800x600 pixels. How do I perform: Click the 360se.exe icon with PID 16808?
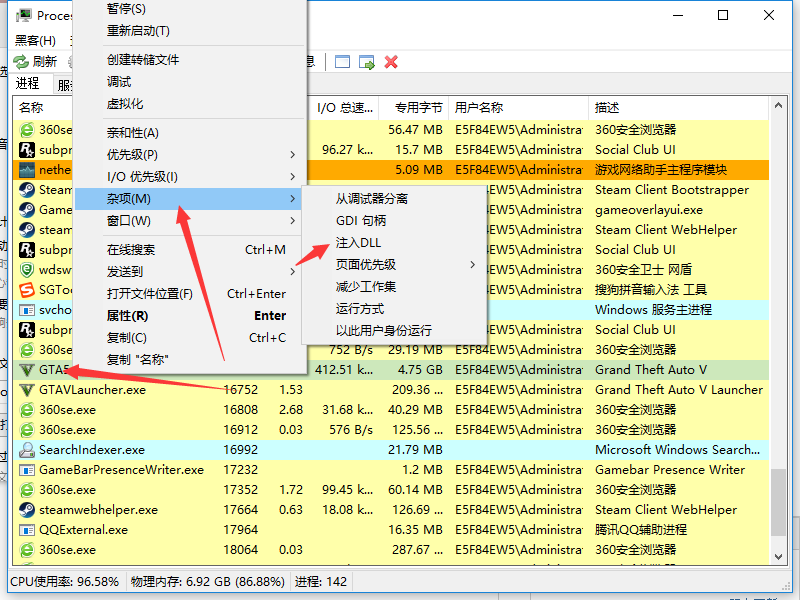pos(27,410)
